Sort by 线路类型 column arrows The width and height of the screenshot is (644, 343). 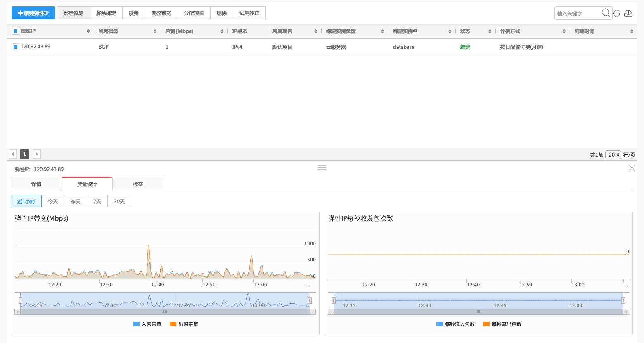[x=155, y=31]
